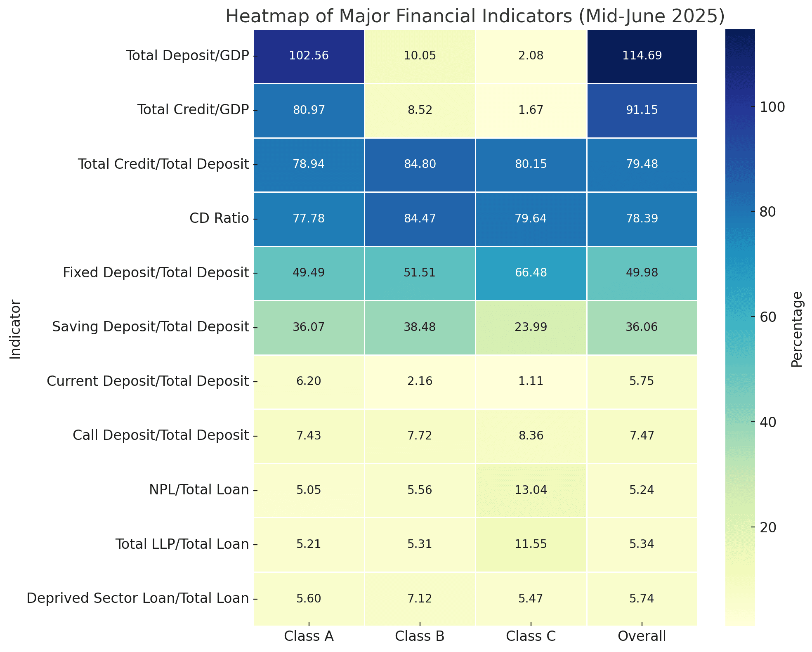Select the Saving Deposit Class C cell 23.99
This screenshot has width=812, height=652.
pos(531,327)
